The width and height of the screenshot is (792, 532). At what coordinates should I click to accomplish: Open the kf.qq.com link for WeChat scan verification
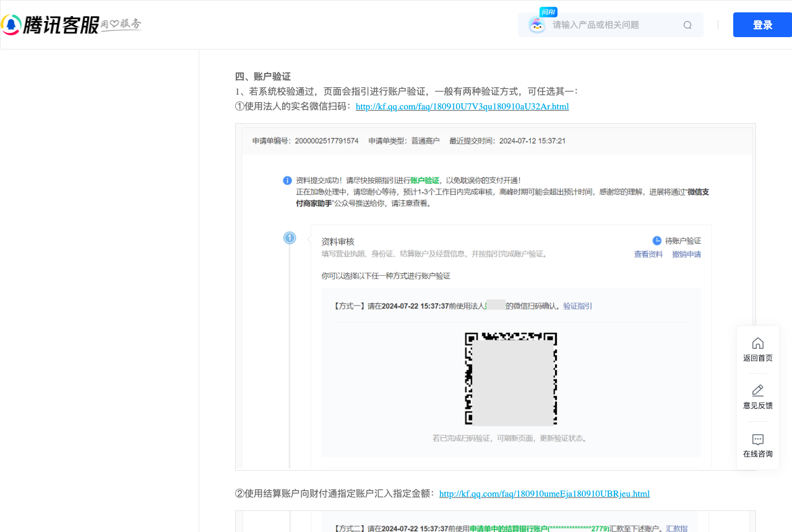[x=462, y=106]
